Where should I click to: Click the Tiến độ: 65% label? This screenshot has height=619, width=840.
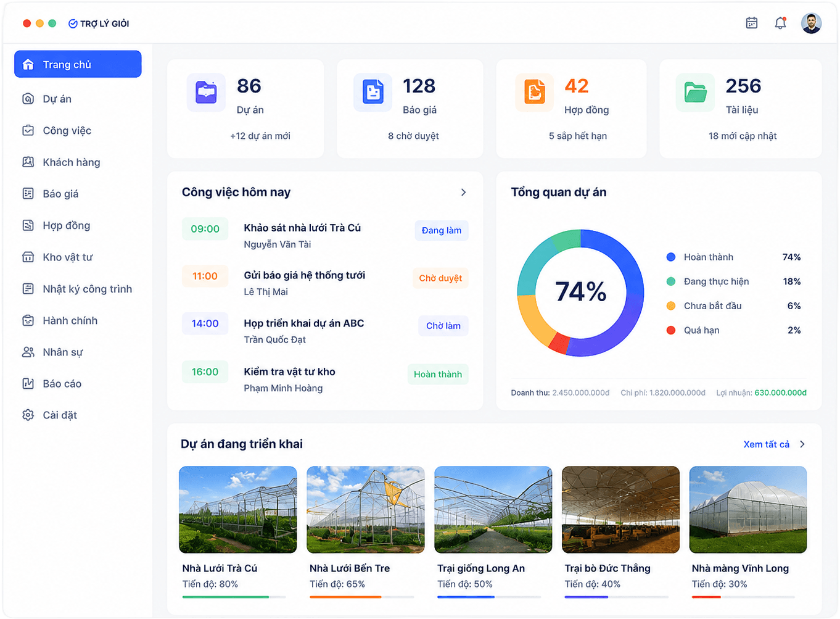click(x=337, y=584)
